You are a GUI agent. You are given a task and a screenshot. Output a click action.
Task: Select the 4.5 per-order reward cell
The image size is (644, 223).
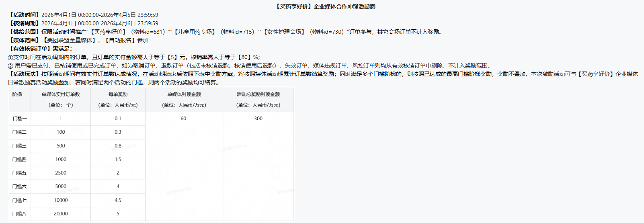tap(118, 200)
